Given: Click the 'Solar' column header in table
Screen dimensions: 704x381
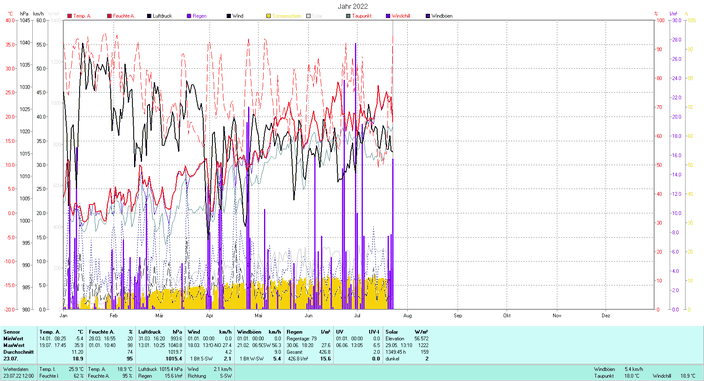Looking at the screenshot, I should pyautogui.click(x=392, y=332).
